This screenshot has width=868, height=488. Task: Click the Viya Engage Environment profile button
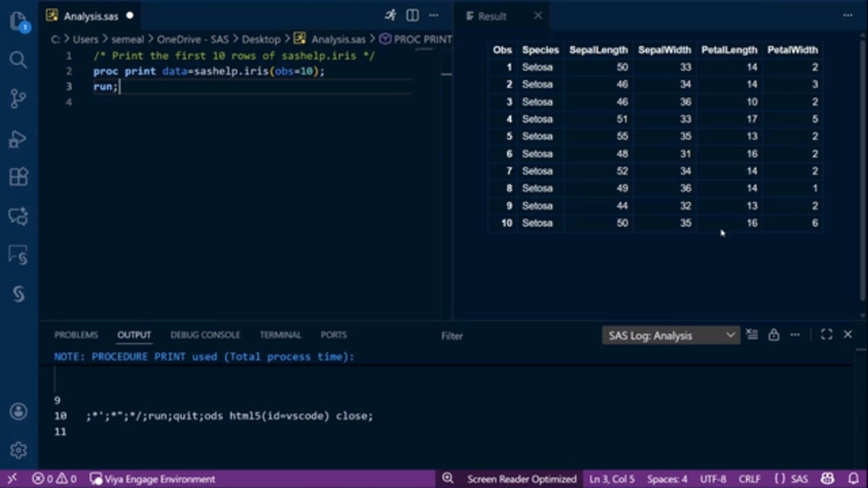(153, 479)
